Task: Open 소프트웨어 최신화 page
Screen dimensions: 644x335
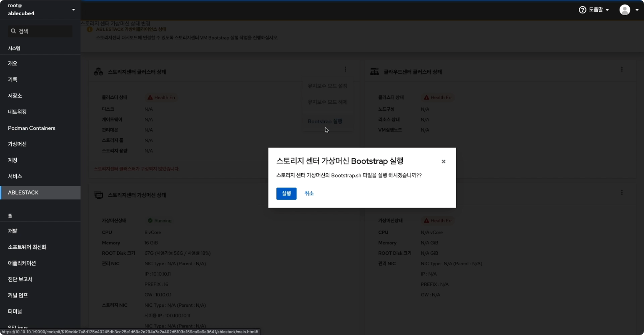Action: pyautogui.click(x=40, y=247)
